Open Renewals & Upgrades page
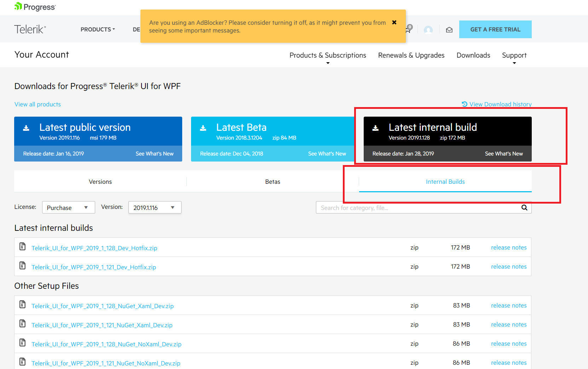Viewport: 588px width, 369px height. tap(411, 55)
